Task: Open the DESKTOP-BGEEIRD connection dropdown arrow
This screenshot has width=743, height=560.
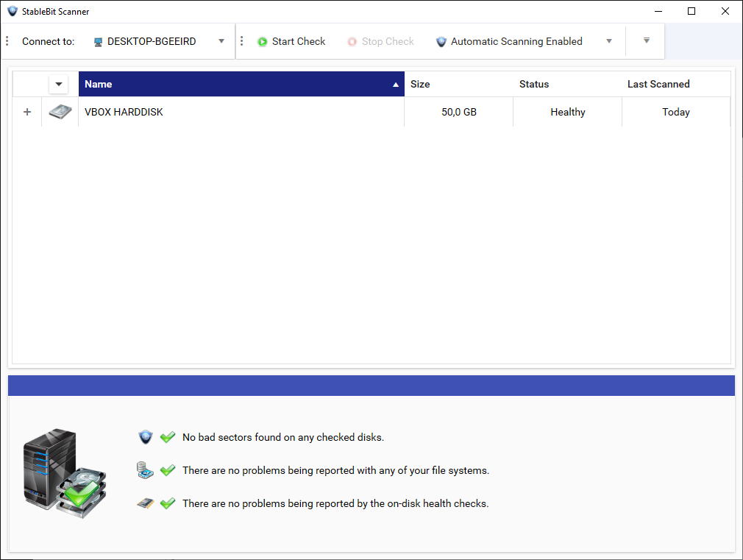Action: [221, 41]
